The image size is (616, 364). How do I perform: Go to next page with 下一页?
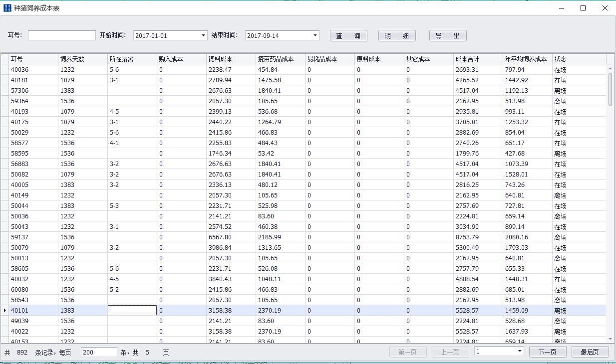coord(547,352)
